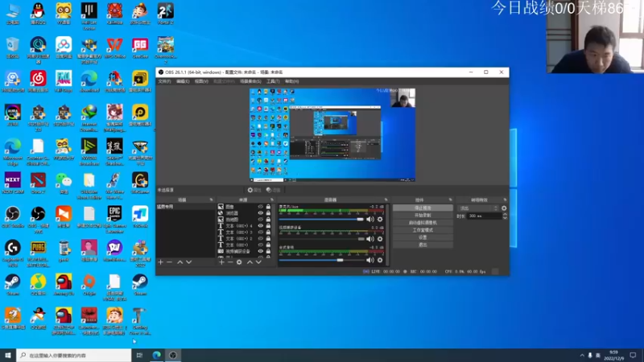Move the selected source down
The width and height of the screenshot is (644, 362).
258,262
